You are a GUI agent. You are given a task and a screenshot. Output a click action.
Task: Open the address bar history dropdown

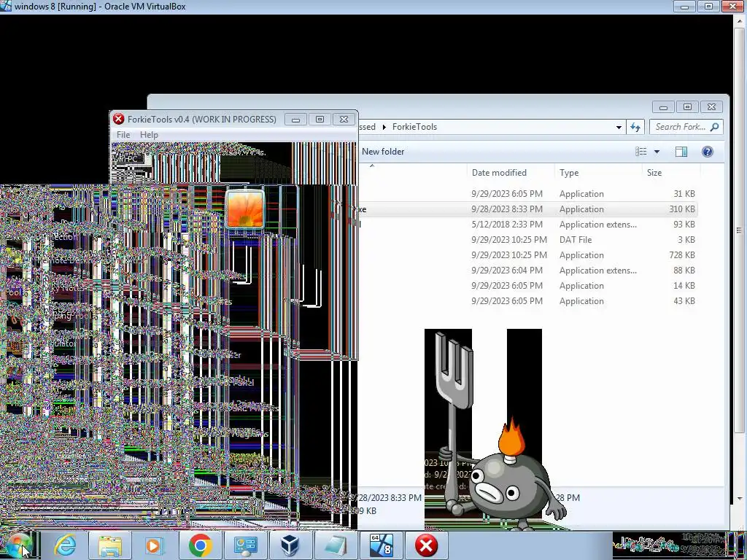(619, 127)
